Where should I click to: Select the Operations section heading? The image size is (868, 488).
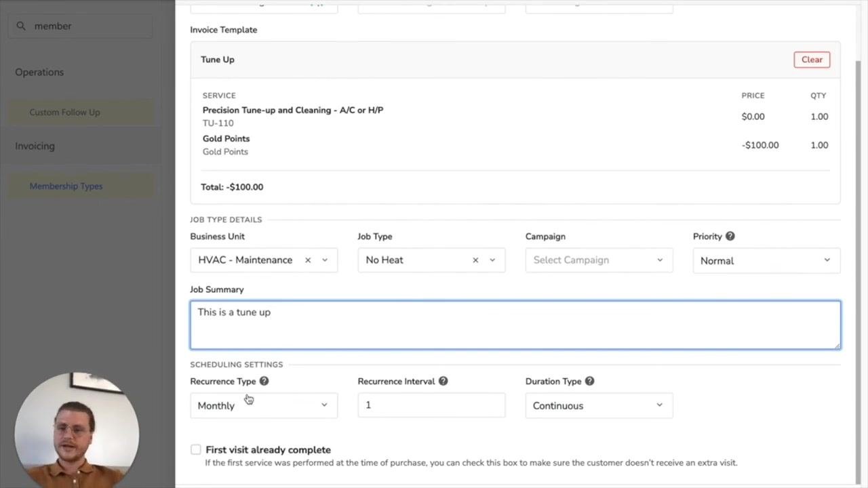[x=39, y=73]
